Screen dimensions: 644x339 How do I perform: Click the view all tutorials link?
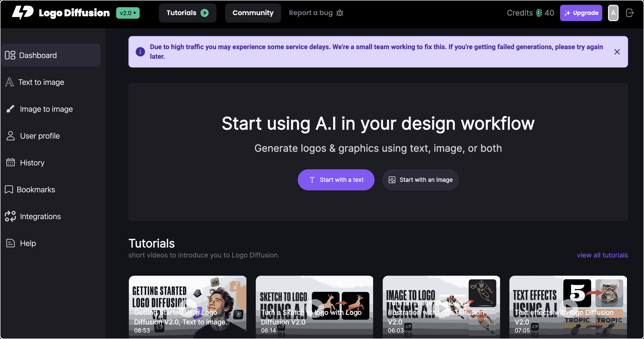602,255
